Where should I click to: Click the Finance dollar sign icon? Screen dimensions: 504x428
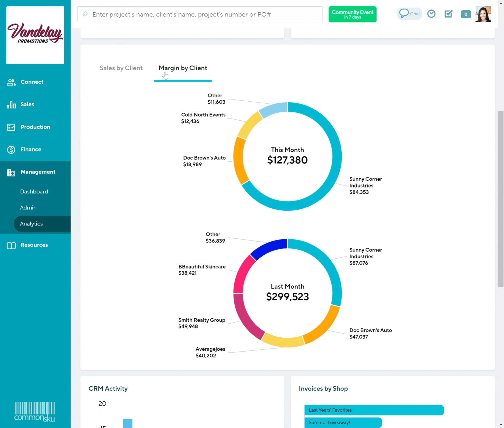pyautogui.click(x=11, y=150)
